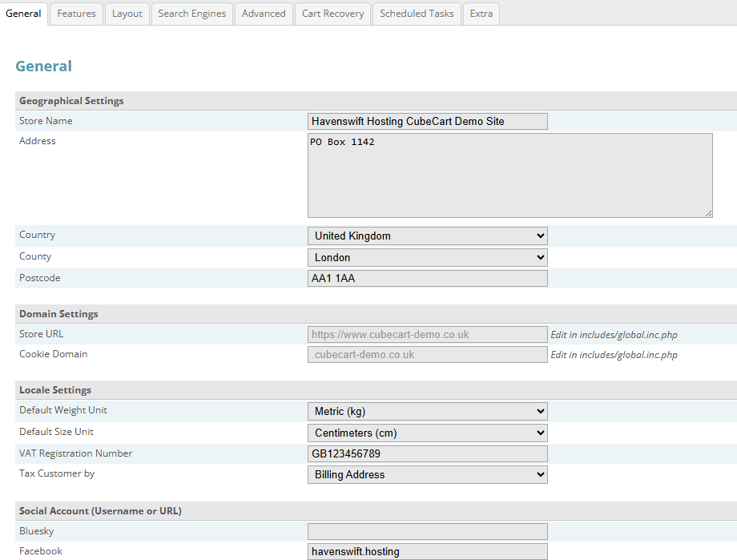
Task: Expand the County dropdown showing London
Action: pyautogui.click(x=428, y=258)
